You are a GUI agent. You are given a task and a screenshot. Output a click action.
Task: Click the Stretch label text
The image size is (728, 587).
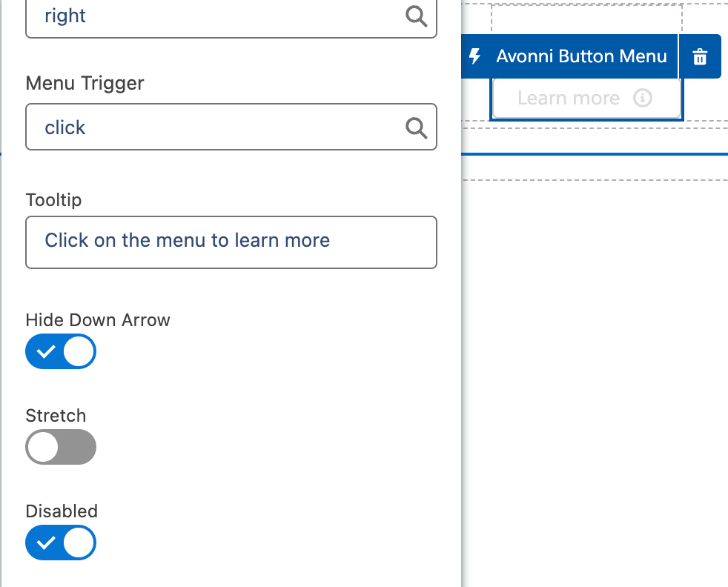(x=56, y=415)
